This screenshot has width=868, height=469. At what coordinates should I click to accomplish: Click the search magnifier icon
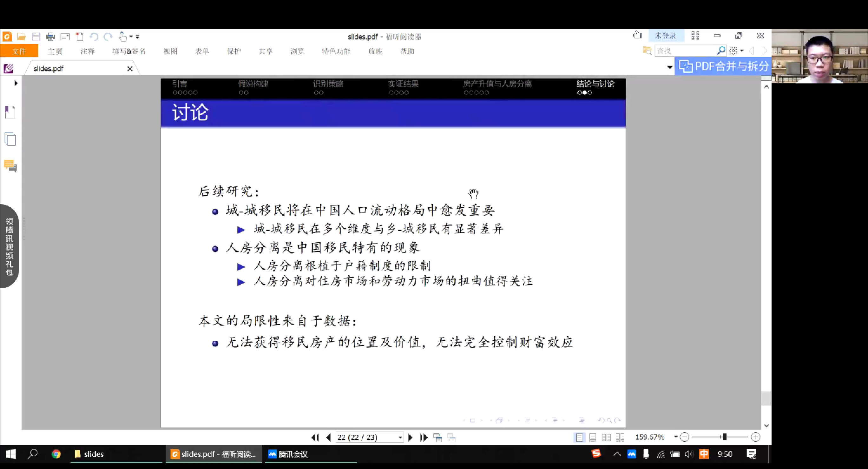click(720, 50)
